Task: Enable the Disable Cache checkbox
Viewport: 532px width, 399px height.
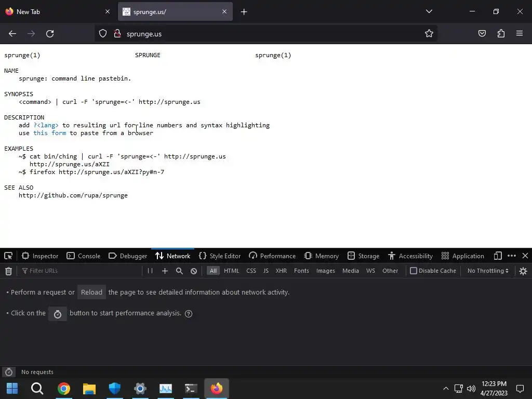Action: tap(413, 271)
